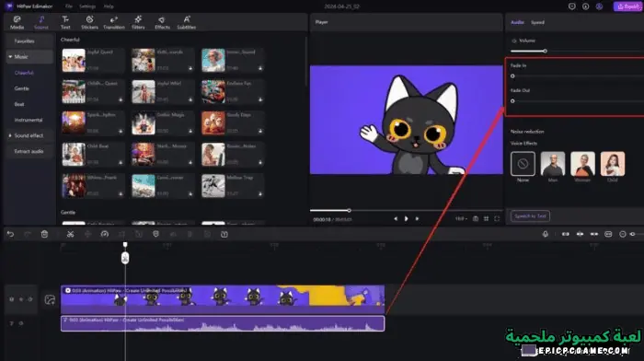The width and height of the screenshot is (644, 361).
Task: Select the Sound tool tab
Action: click(41, 23)
